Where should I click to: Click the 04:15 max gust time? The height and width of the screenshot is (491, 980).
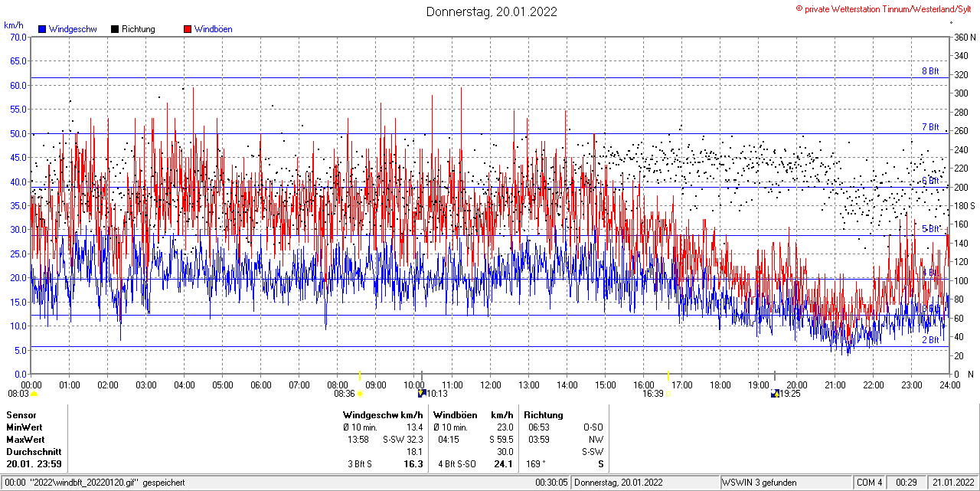(x=449, y=440)
